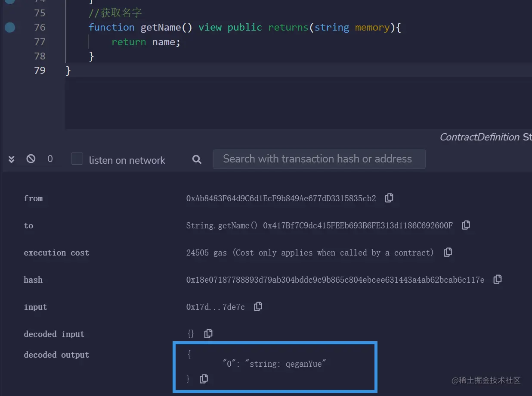Click the String.getName() to value

pos(319,225)
